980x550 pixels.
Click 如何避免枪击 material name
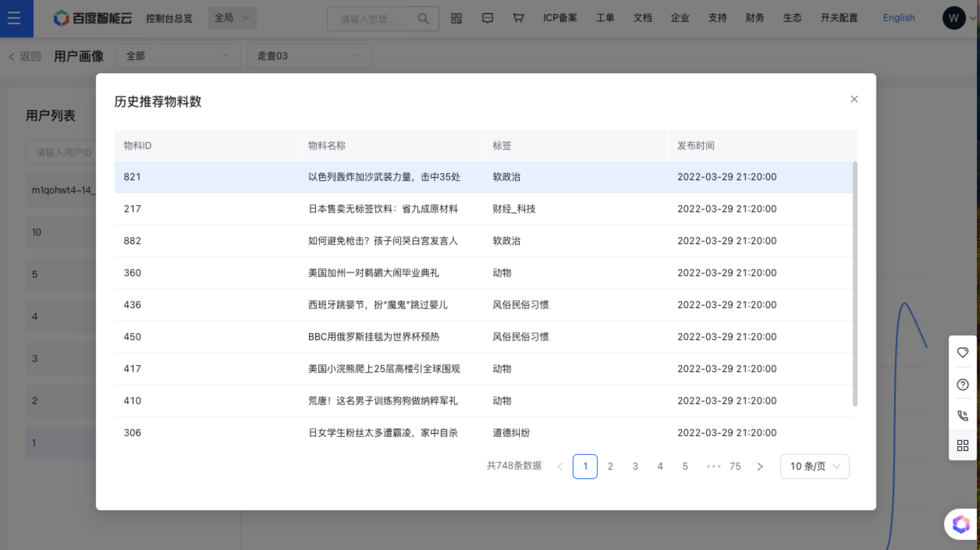(383, 241)
